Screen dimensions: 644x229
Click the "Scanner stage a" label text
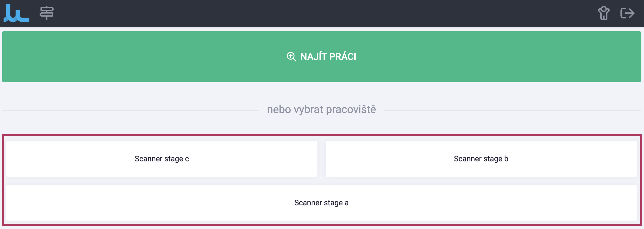coord(321,203)
